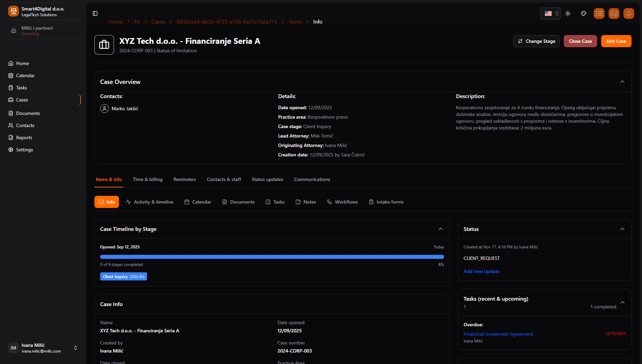The width and height of the screenshot is (642, 364).
Task: Switch to the Time & billing tab
Action: tap(147, 179)
